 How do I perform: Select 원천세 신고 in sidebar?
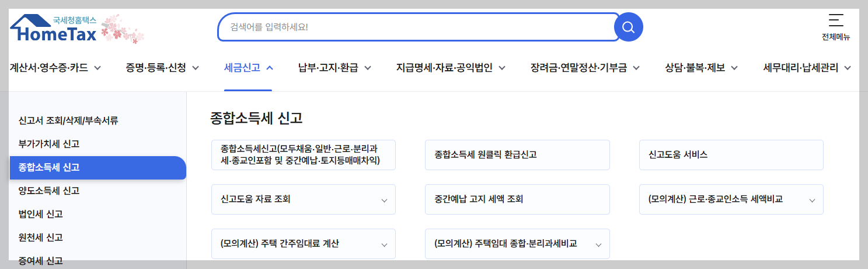click(x=40, y=237)
